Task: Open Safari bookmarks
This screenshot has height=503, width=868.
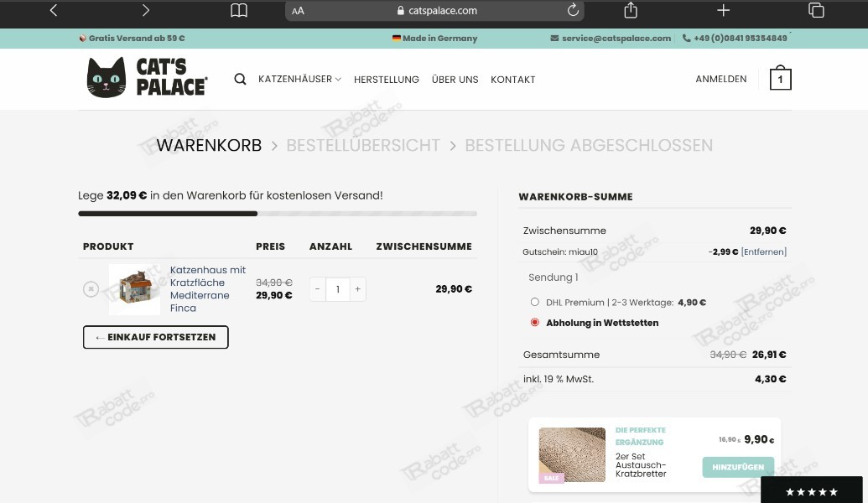Action: 239,10
